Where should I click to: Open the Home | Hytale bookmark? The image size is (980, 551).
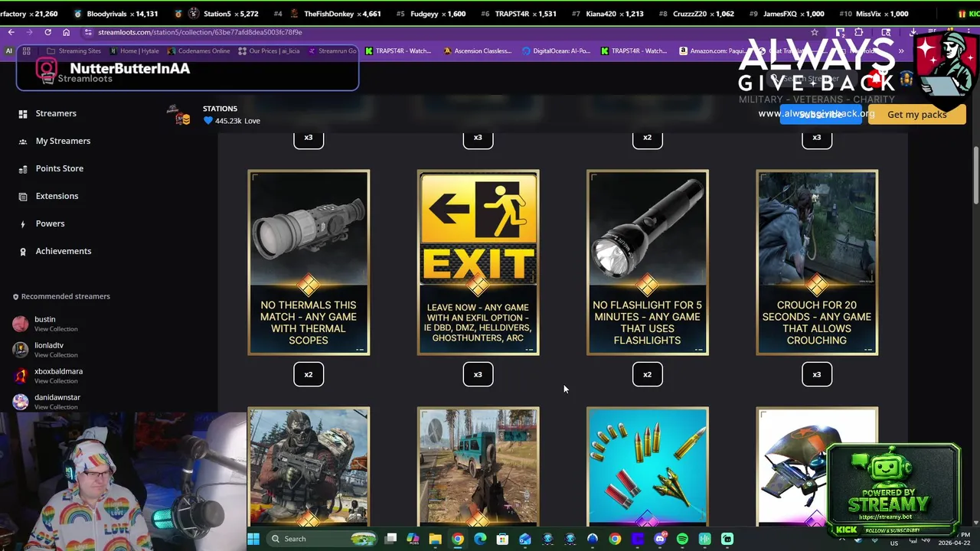click(x=135, y=51)
